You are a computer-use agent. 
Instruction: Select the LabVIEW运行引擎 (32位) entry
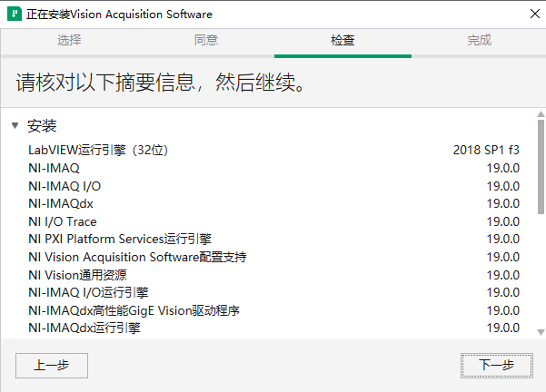tap(98, 150)
